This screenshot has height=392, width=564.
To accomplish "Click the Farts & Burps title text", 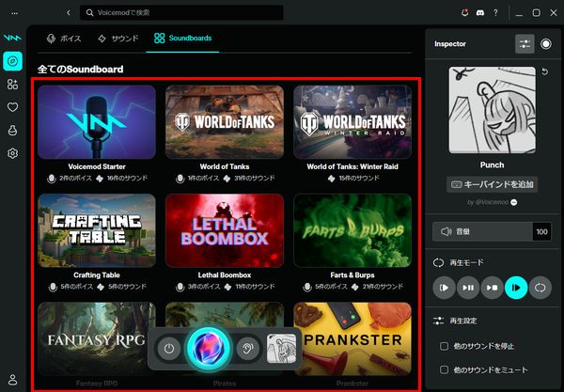I will (x=352, y=275).
